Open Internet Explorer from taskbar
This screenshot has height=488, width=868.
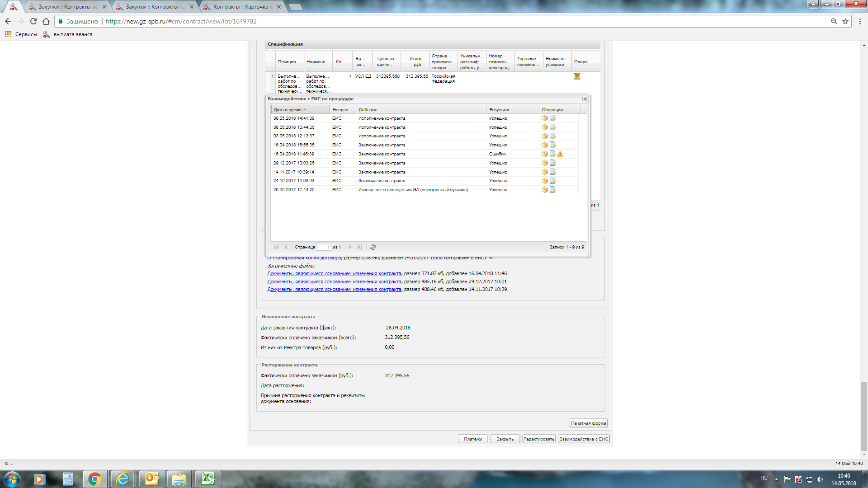123,479
